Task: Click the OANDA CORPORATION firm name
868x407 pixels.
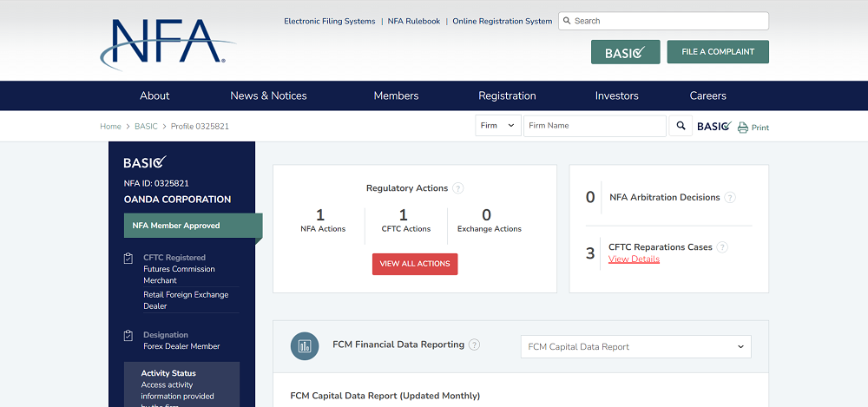Action: [x=178, y=200]
